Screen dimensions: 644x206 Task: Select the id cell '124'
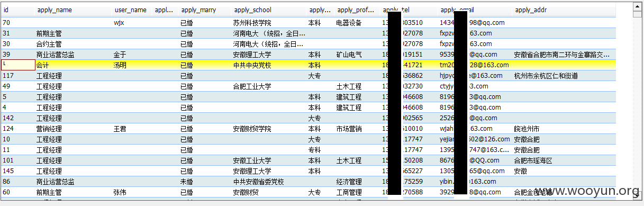pyautogui.click(x=8, y=129)
